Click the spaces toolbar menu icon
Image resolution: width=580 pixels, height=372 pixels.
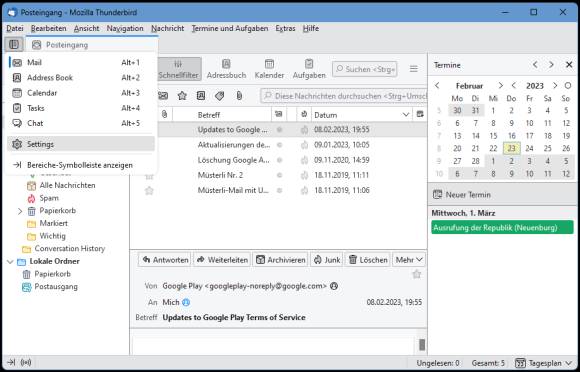pos(14,45)
